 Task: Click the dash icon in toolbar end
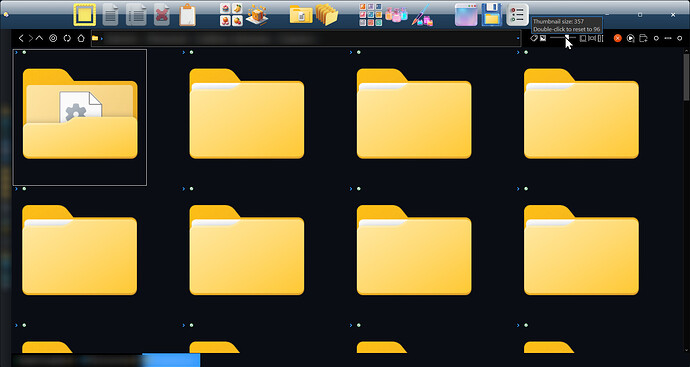tap(668, 38)
